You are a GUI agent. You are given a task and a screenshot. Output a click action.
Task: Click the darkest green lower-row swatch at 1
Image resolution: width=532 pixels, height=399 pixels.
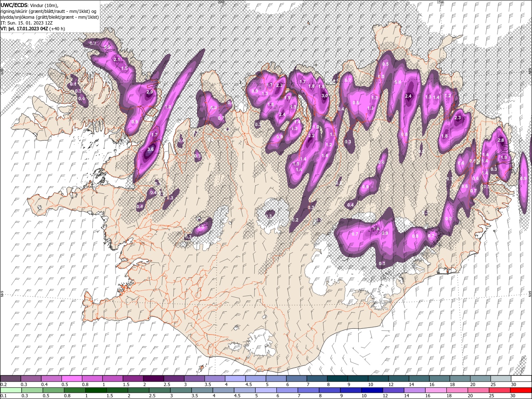pyautogui.click(x=96, y=390)
